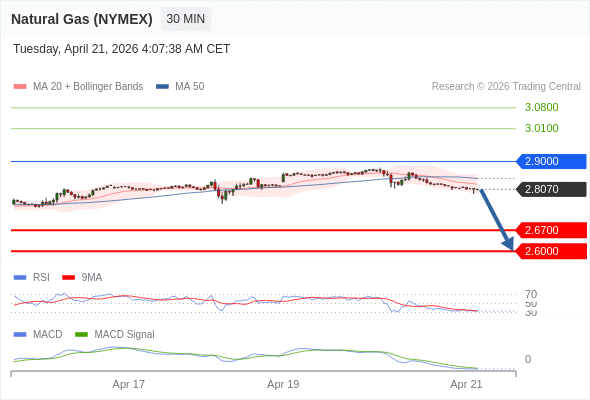
Task: Click the Apr 19 date axis label
Action: [x=283, y=384]
